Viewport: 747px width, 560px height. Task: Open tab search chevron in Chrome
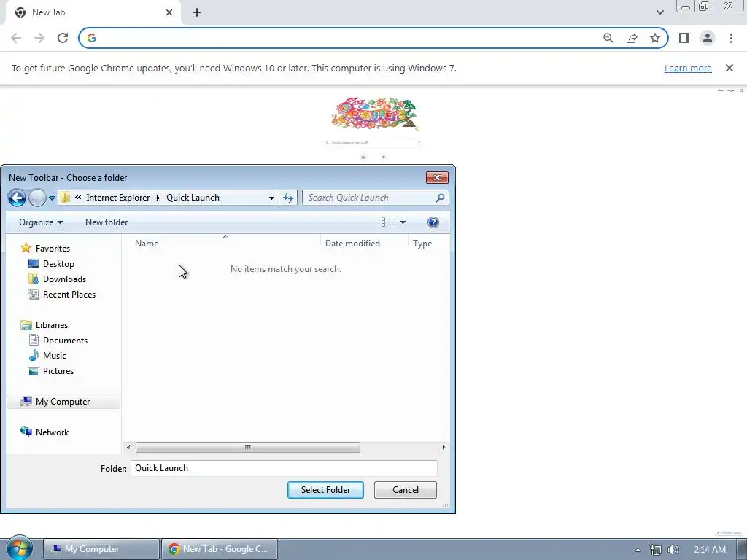point(659,12)
